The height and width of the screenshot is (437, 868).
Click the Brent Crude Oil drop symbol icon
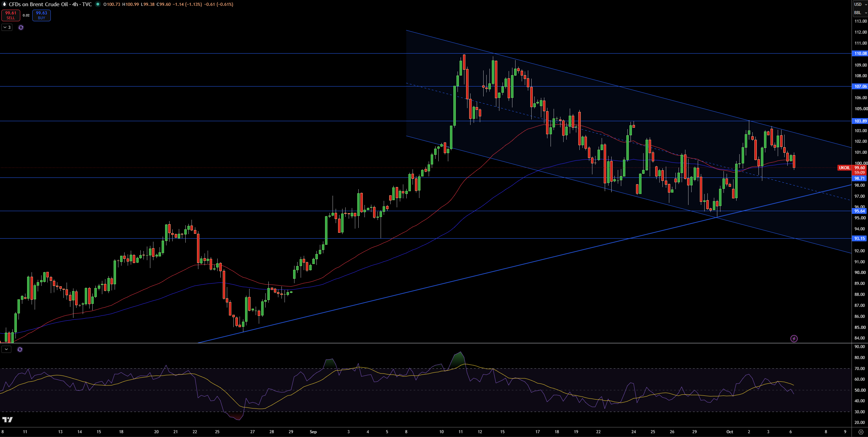pyautogui.click(x=4, y=4)
